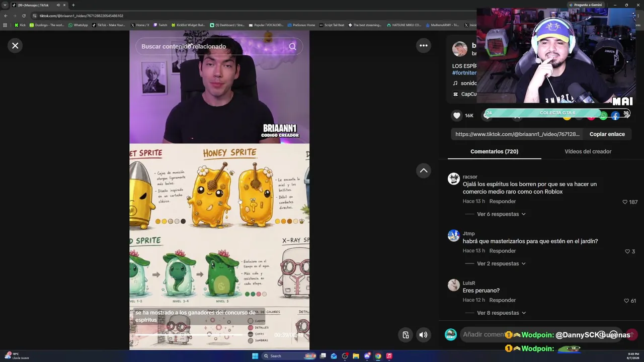
Task: Open the 'PreSonus: Home' bookmark
Action: pos(301,25)
